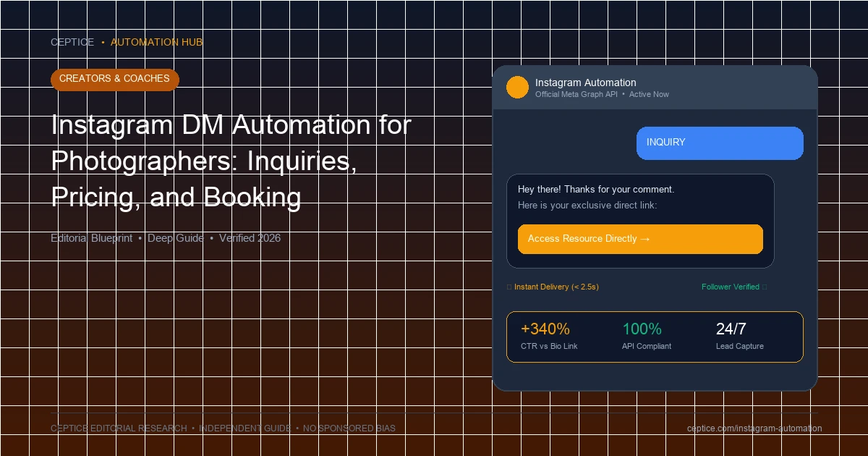Click the Access Resource Directly button

(x=640, y=239)
